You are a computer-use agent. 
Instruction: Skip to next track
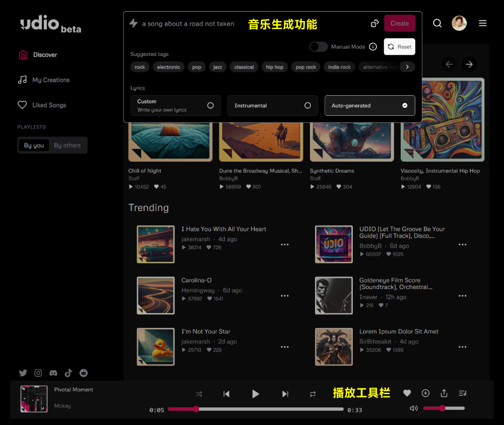click(x=285, y=394)
